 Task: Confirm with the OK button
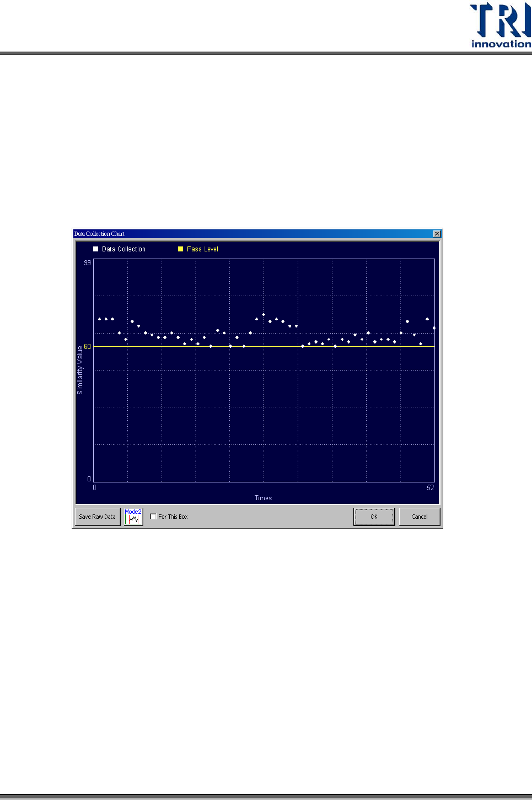click(x=374, y=517)
